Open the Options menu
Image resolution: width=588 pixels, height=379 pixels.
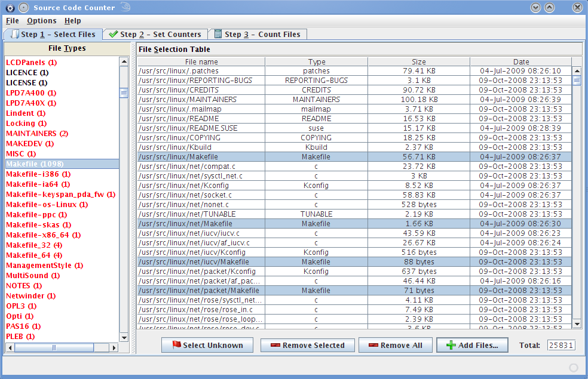41,21
